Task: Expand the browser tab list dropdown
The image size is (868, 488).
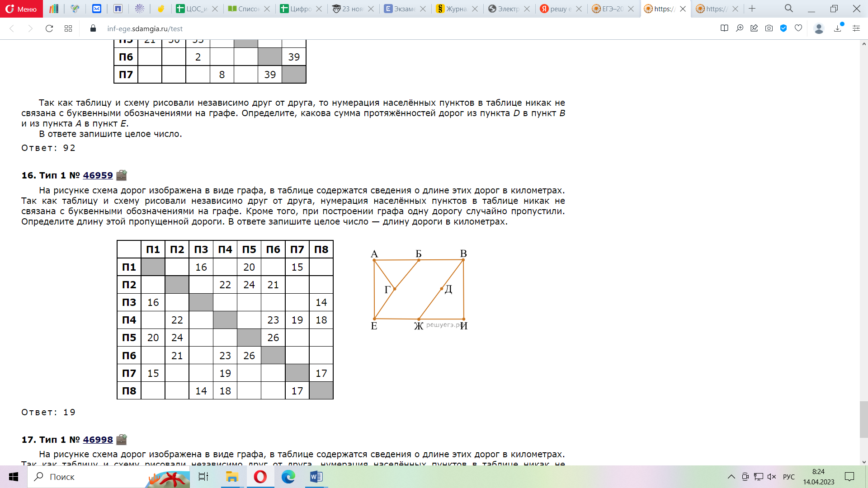Action: coord(788,8)
